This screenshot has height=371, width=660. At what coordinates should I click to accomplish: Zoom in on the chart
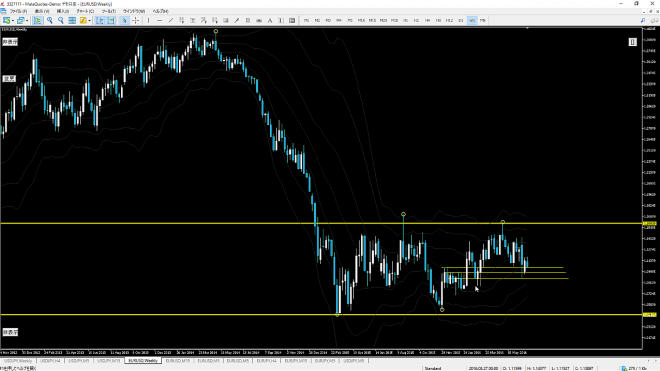click(50, 20)
